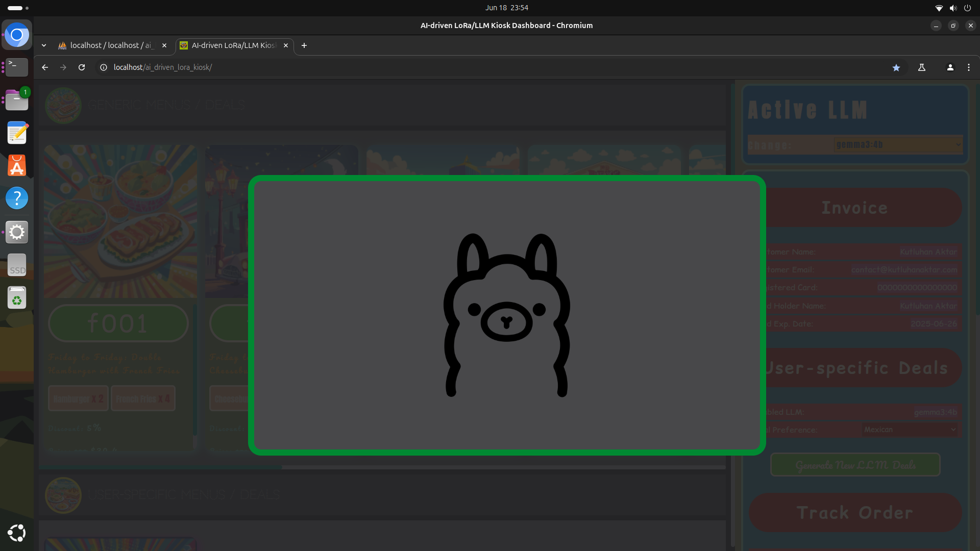Bookmark this page with the star icon

click(896, 67)
